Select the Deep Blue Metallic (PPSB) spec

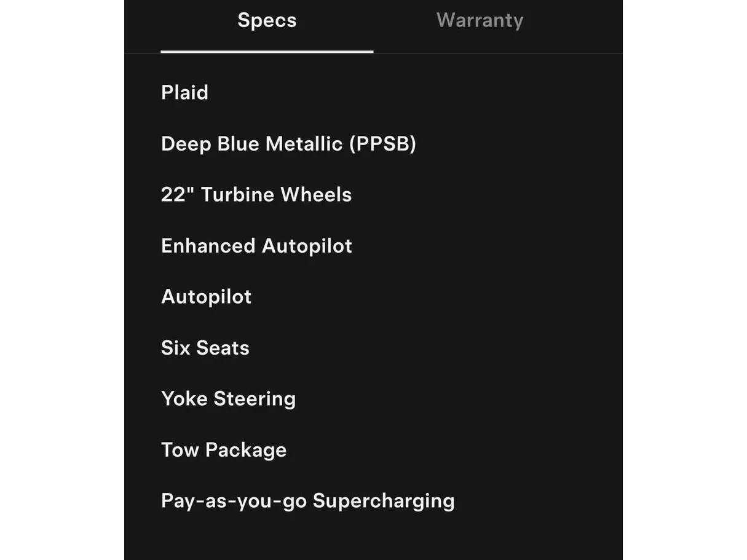pyautogui.click(x=288, y=144)
